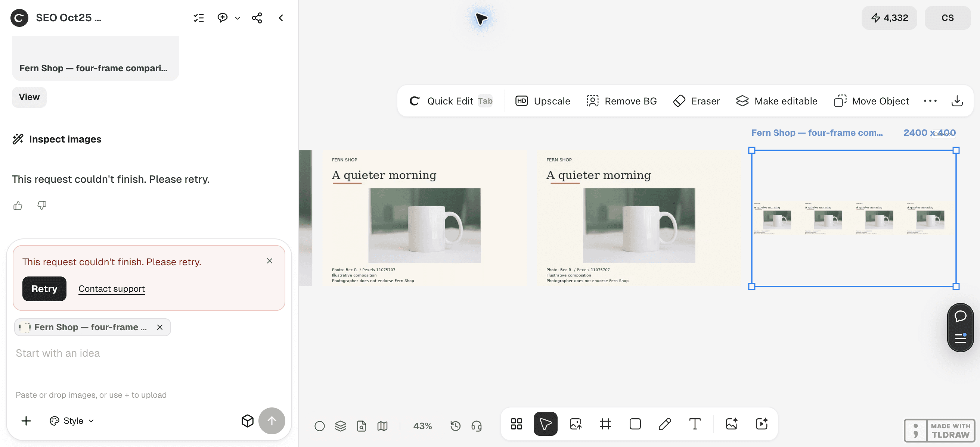Select Remove BG tool
This screenshot has height=447, width=980.
tap(621, 101)
